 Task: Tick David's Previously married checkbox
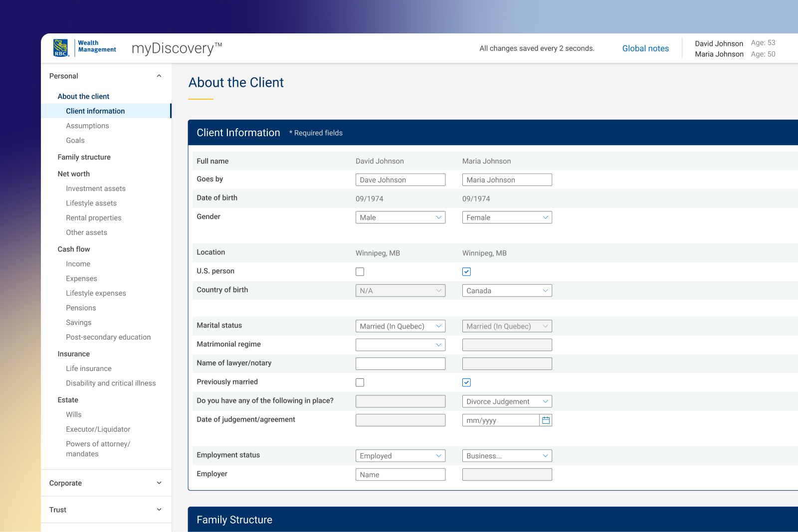(360, 382)
